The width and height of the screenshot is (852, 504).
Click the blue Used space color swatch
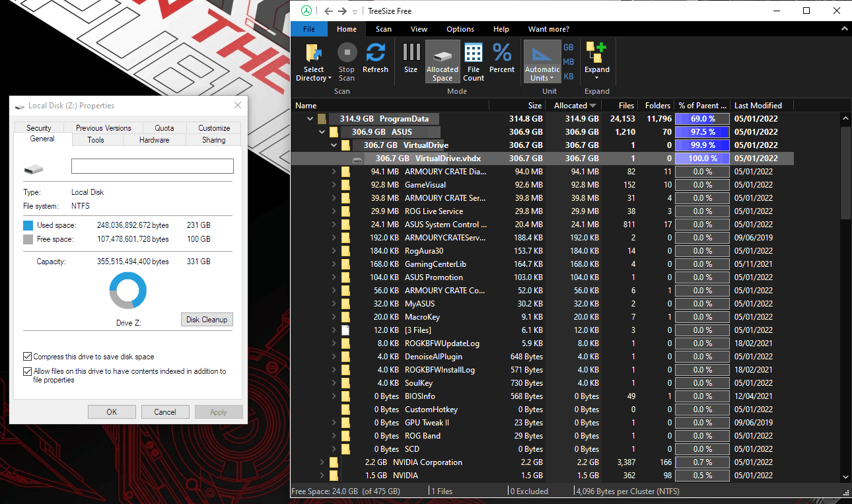click(x=28, y=226)
